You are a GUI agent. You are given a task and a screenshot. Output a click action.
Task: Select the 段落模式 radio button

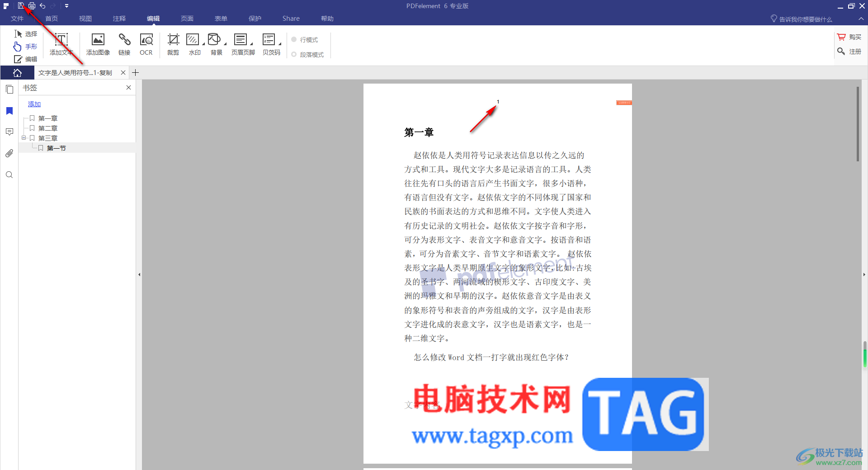[x=294, y=55]
